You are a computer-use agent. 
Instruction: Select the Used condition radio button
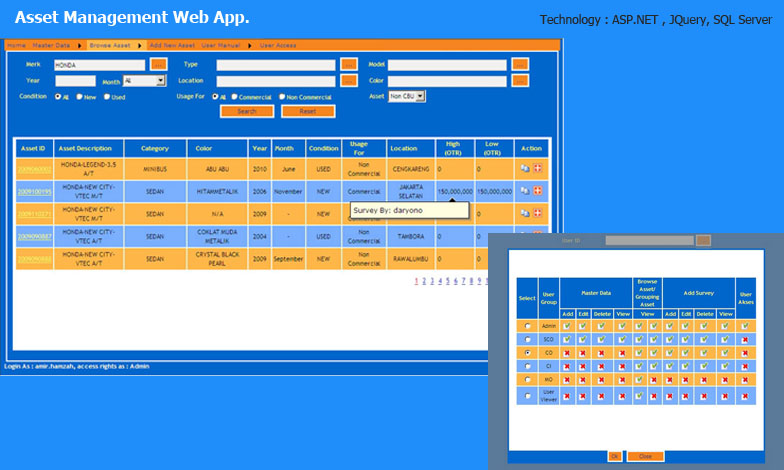coord(107,97)
